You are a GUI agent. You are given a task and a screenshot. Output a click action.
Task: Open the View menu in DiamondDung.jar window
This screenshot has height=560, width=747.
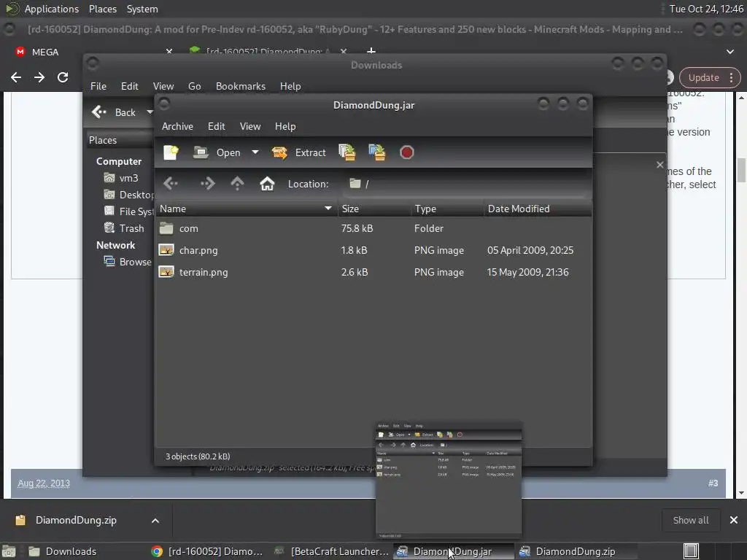tap(250, 126)
